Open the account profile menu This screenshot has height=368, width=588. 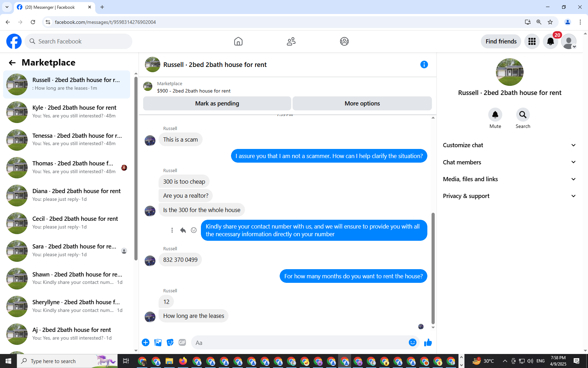pos(569,41)
